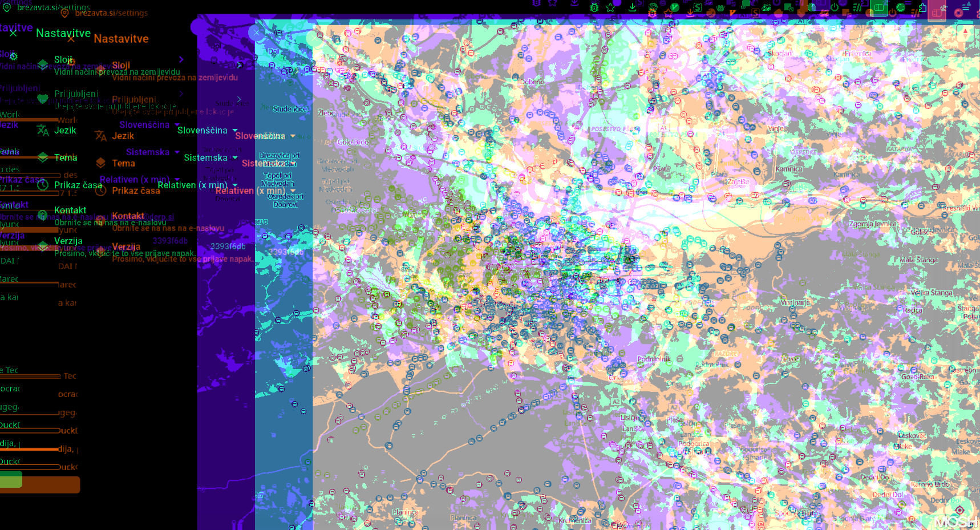
Task: Close the Nastavitve settings panel
Action: pos(13,33)
